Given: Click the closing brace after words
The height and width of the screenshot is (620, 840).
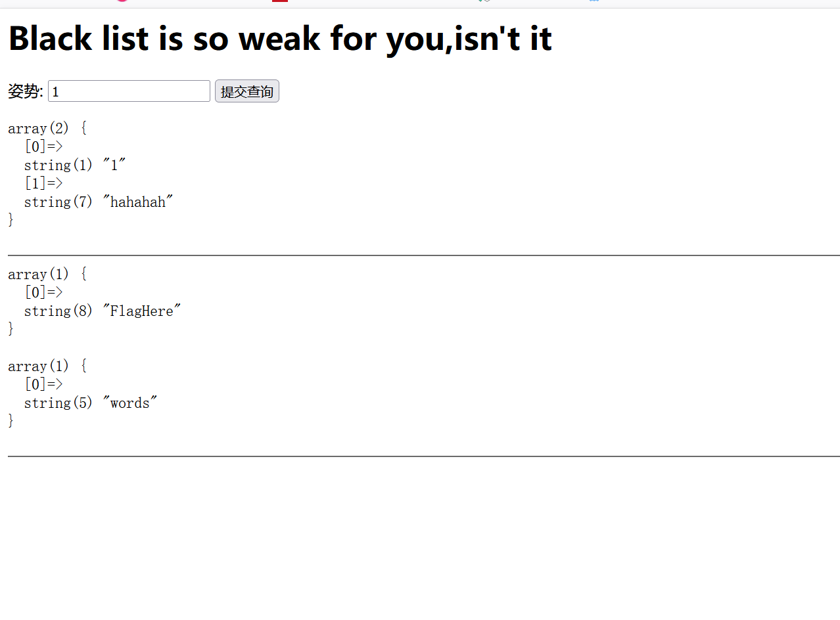Looking at the screenshot, I should (x=11, y=421).
